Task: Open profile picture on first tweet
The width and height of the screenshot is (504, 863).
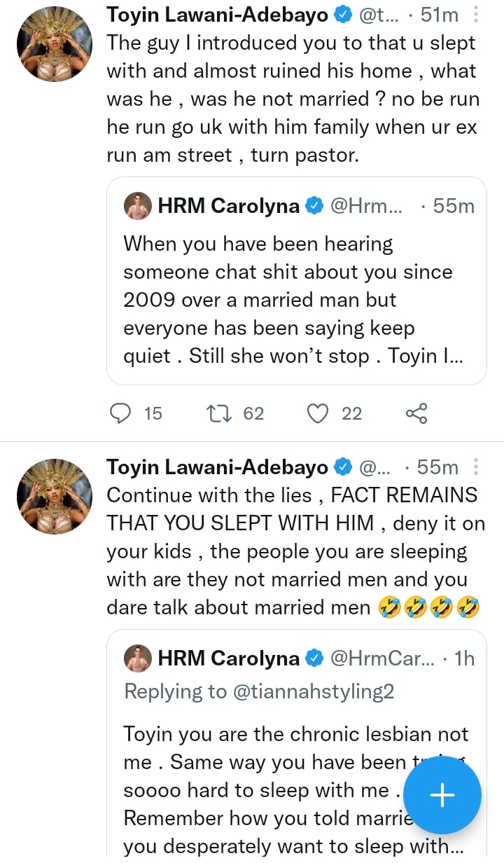Action: tap(54, 45)
